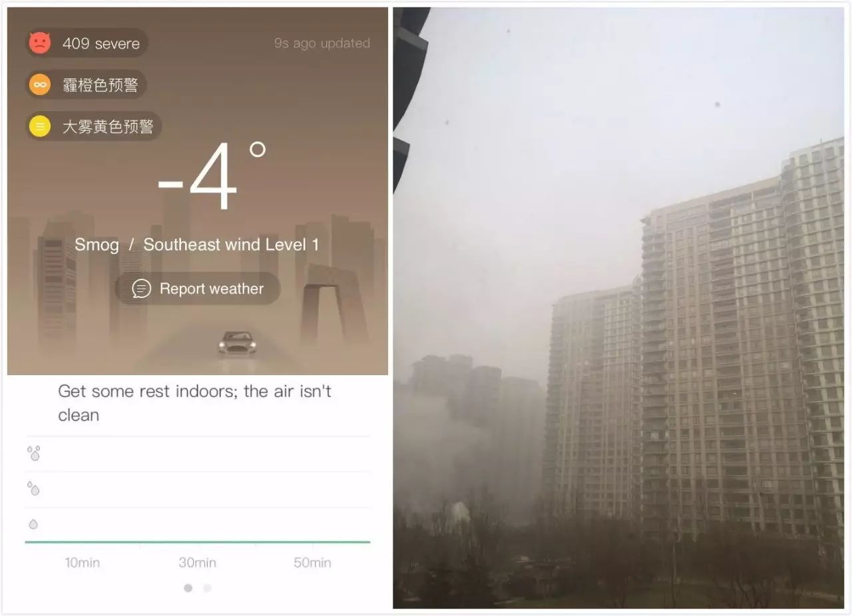This screenshot has height=616, width=852.
Task: Tap the speech bubble icon in Report weather
Action: [141, 289]
